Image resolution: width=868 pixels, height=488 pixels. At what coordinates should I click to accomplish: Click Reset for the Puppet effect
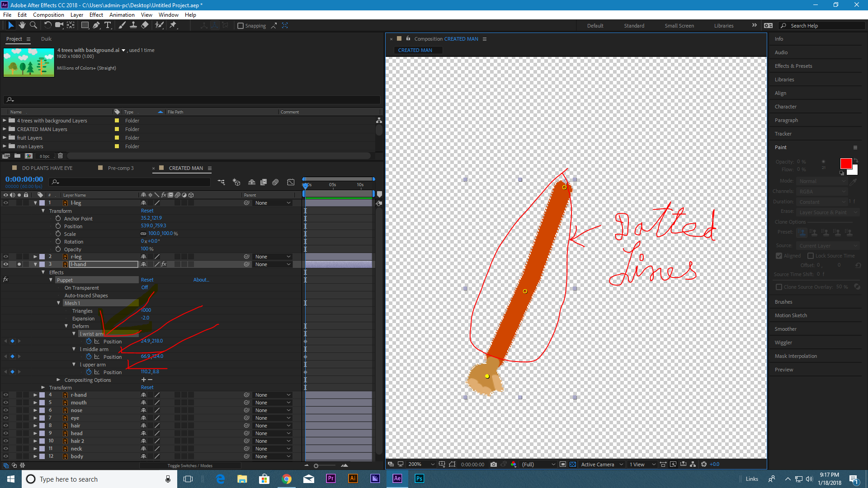coord(147,280)
